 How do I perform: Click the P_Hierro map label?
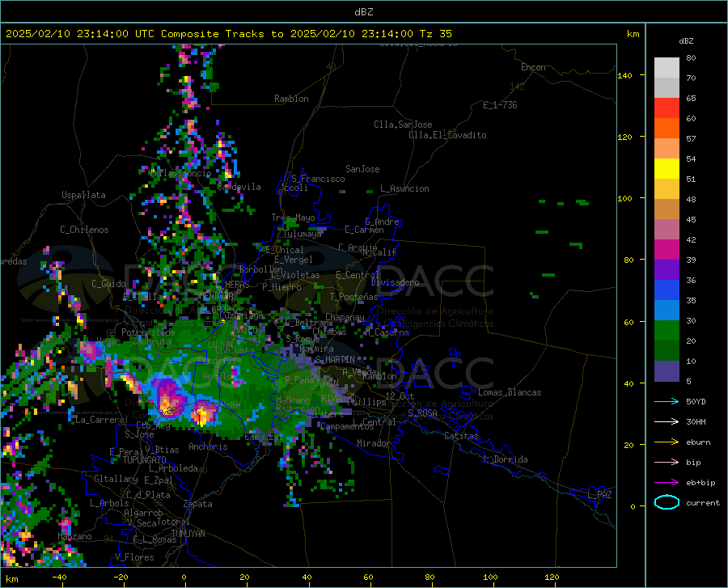(281, 287)
